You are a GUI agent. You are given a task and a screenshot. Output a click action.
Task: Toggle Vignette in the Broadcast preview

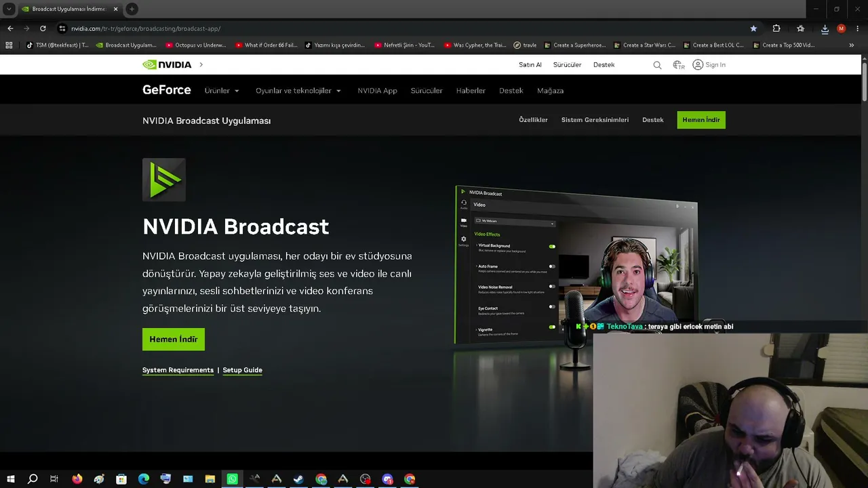552,327
